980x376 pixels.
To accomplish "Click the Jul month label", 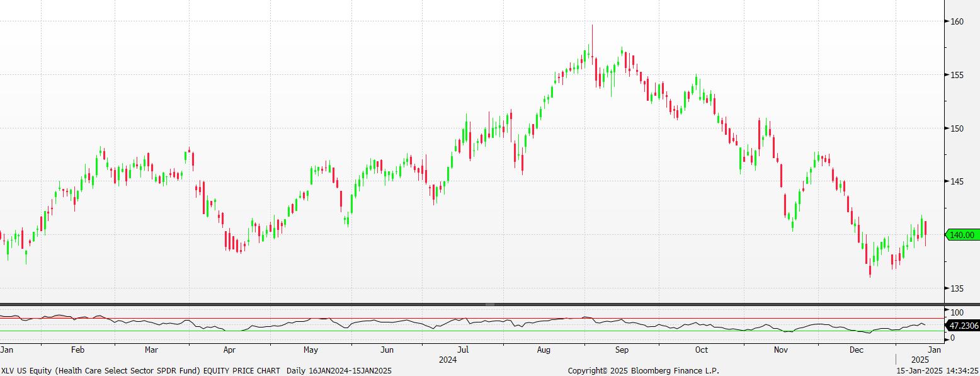I will pos(463,350).
